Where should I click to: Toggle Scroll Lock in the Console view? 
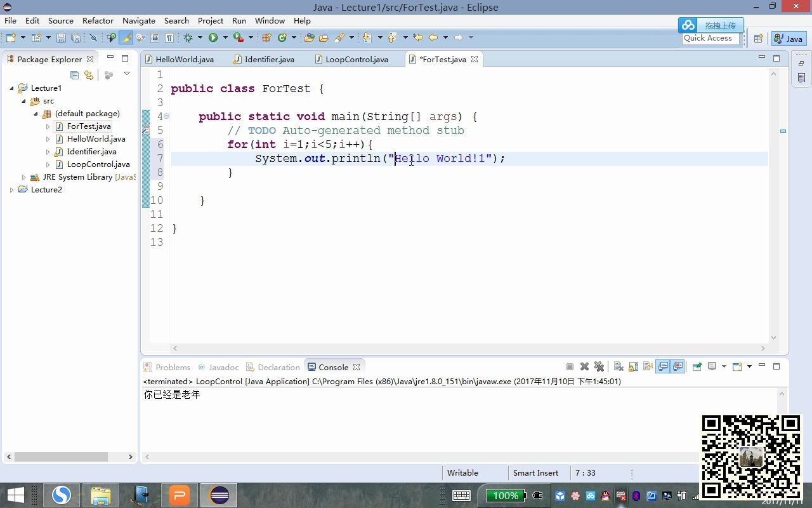coord(633,366)
